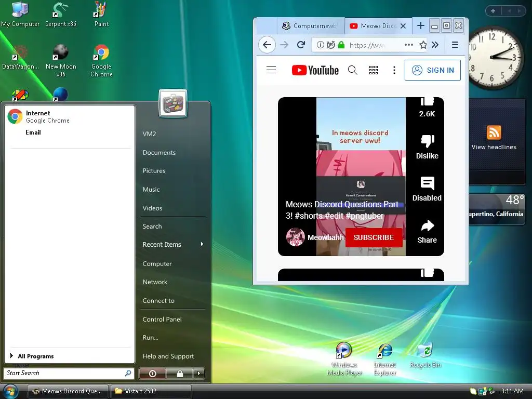This screenshot has width=532, height=399.
Task: Open Computer from Start menu
Action: (x=157, y=263)
